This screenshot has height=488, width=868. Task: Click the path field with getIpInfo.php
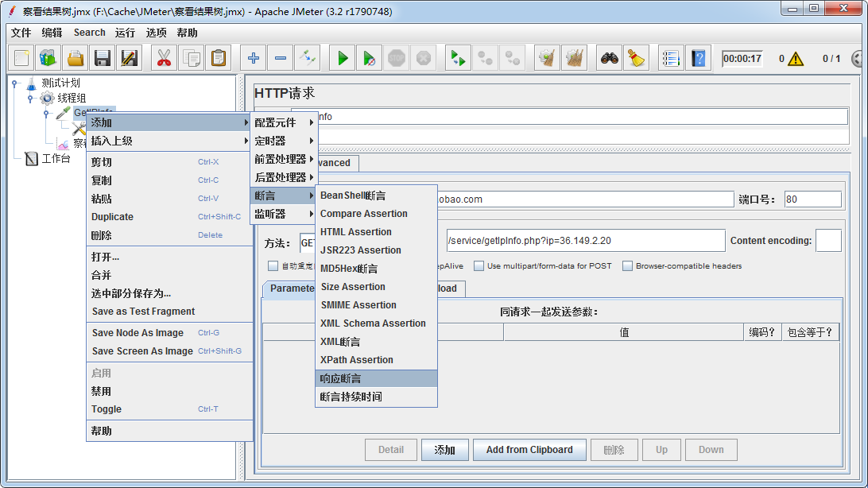point(586,241)
